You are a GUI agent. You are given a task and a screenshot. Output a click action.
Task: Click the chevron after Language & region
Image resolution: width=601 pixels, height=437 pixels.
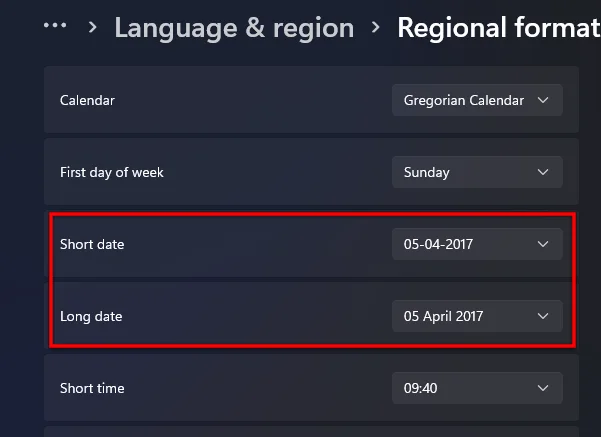point(376,27)
